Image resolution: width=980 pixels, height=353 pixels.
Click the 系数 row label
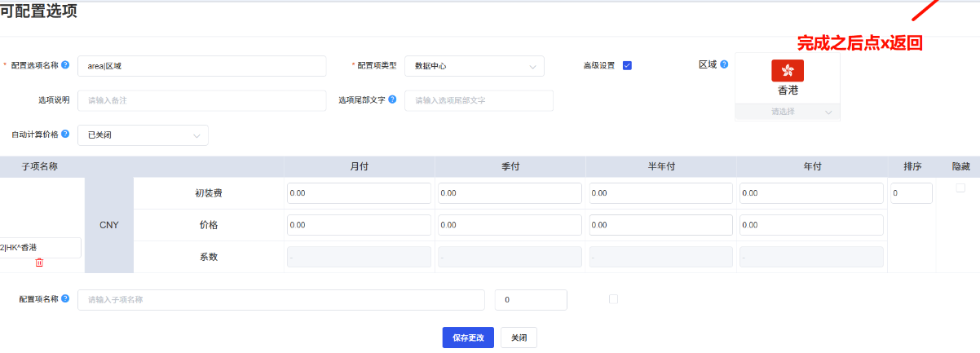click(x=208, y=257)
